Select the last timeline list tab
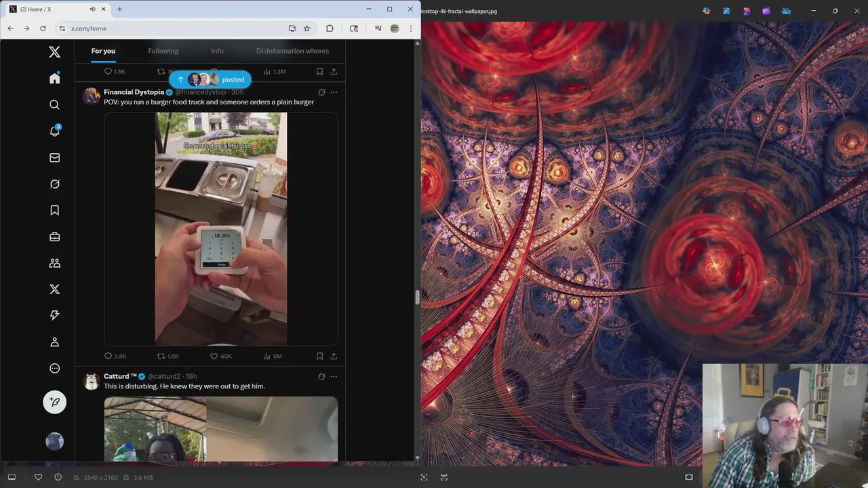Screen dimensions: 868x488 [292, 51]
